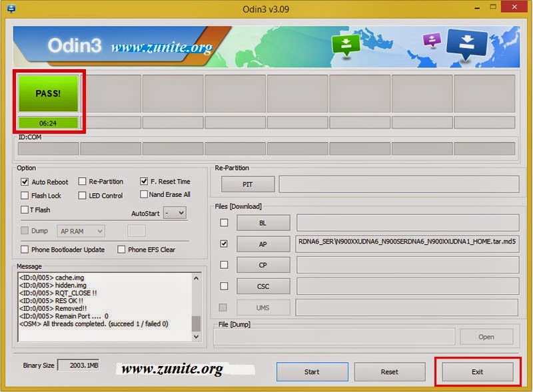The width and height of the screenshot is (533, 392).
Task: Select the 'RES OK !!' log line
Action: click(x=51, y=301)
